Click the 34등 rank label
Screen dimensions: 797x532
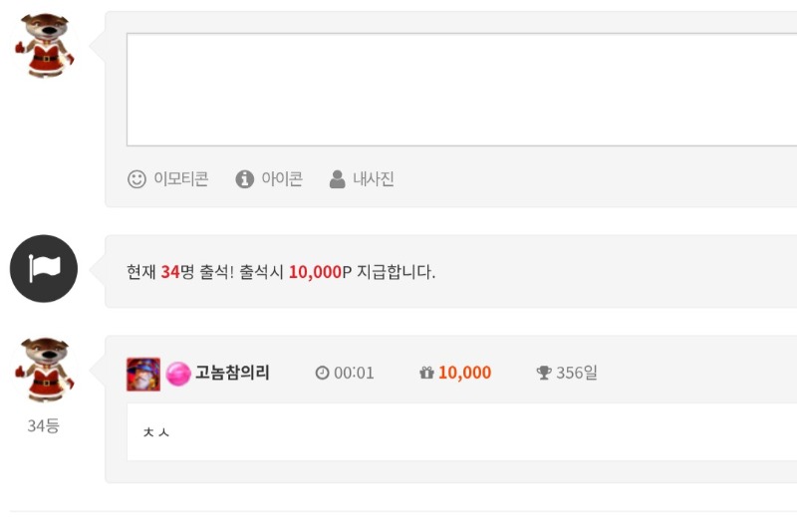(x=43, y=425)
